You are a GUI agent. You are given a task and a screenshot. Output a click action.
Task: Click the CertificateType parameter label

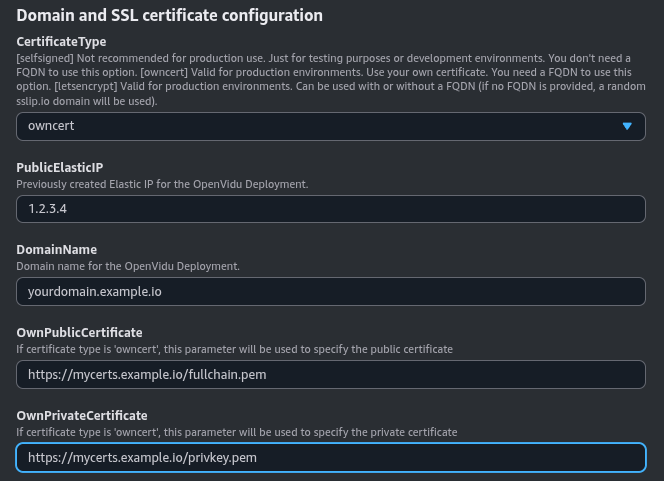61,42
